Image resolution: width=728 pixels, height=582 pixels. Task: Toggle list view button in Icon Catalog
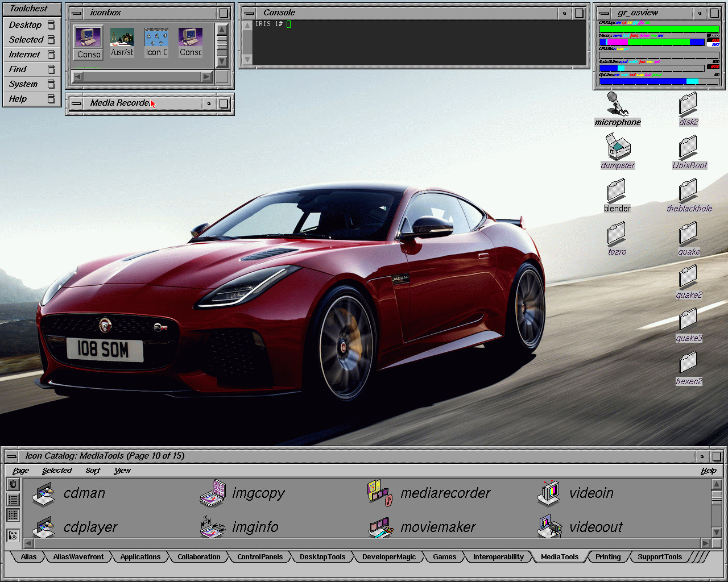13,500
